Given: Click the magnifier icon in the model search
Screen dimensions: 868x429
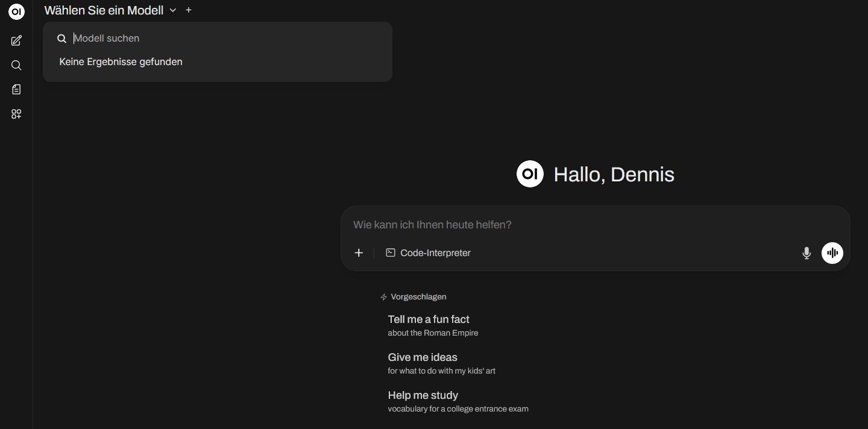Looking at the screenshot, I should (x=61, y=39).
